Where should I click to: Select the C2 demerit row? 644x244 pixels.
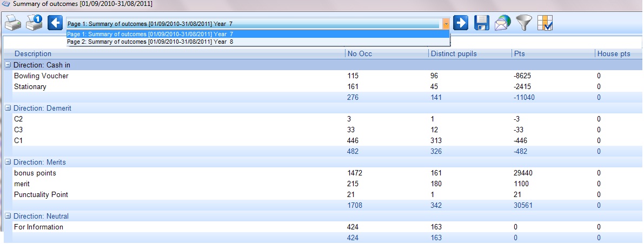click(x=327, y=119)
